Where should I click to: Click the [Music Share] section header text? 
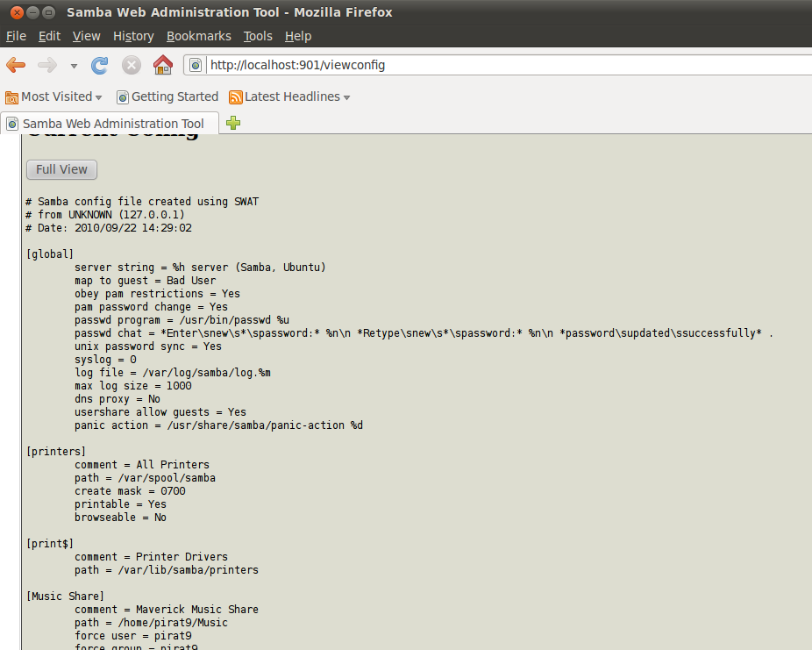click(x=65, y=596)
